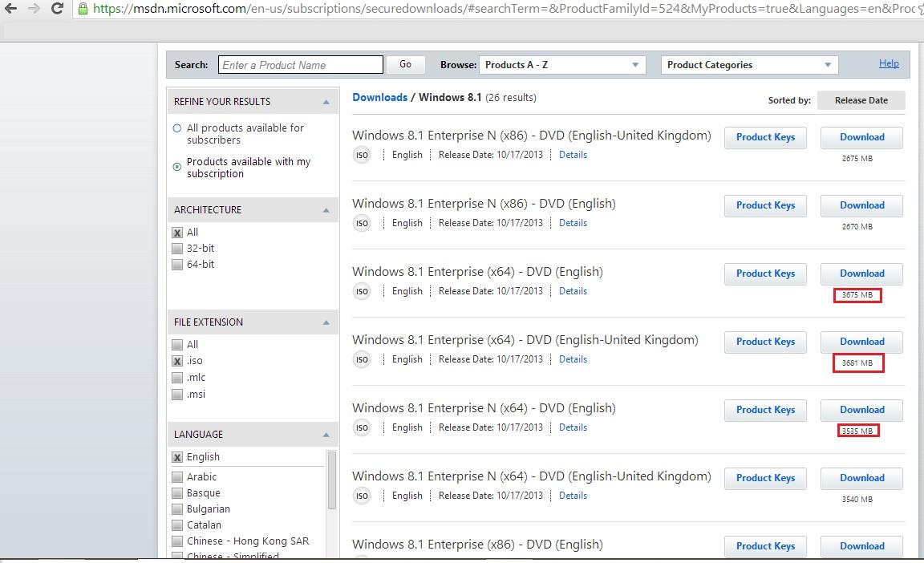Check Chinese - Hong Kong SAR language
Viewport: 924px width, 563px height.
tap(176, 541)
